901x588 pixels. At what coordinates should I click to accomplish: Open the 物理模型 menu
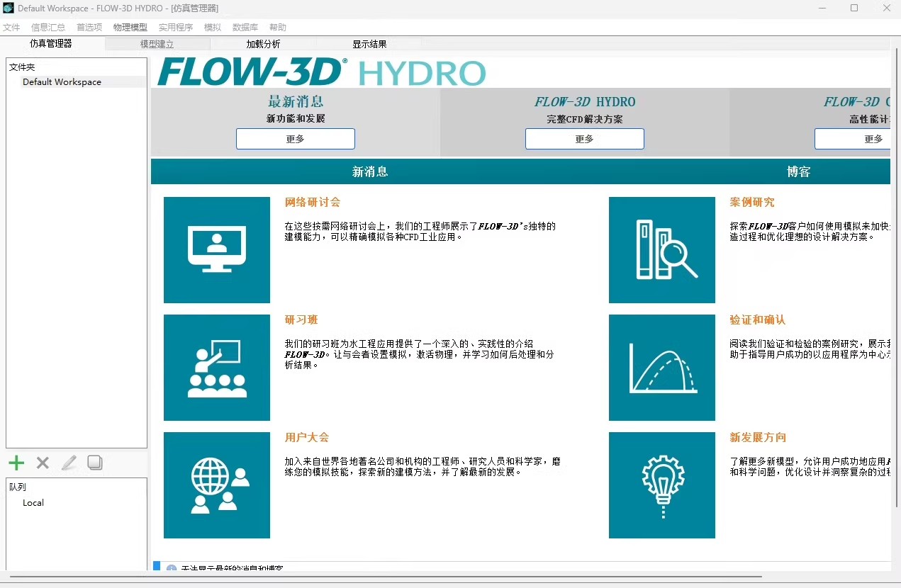click(130, 28)
